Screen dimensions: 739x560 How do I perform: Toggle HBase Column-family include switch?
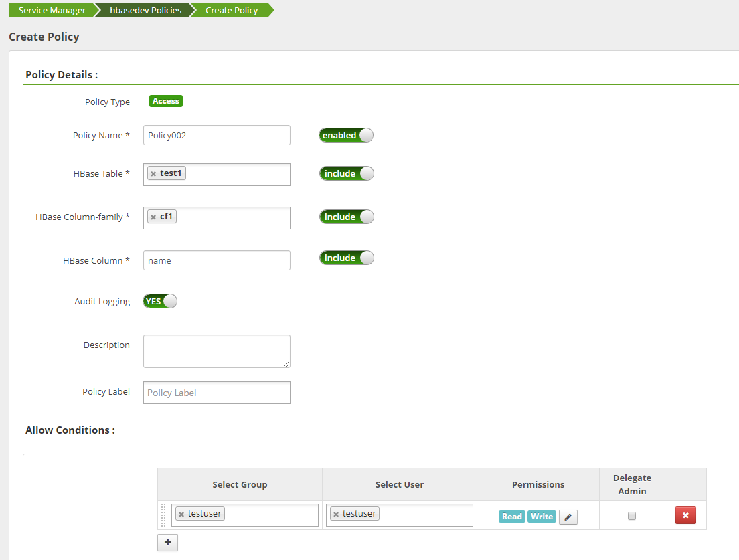347,217
